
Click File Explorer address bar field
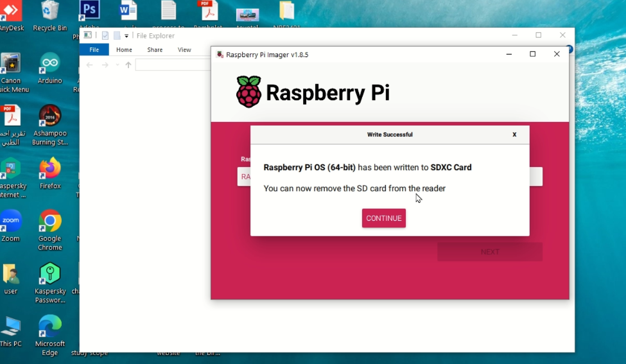point(173,65)
